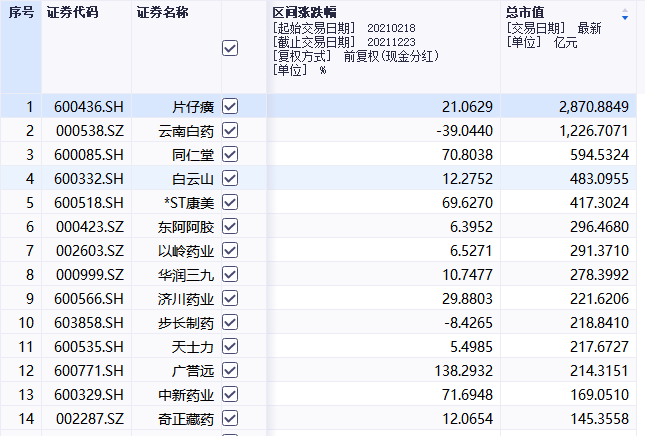Open security code 600436.SH
This screenshot has height=436, width=645.
(88, 107)
